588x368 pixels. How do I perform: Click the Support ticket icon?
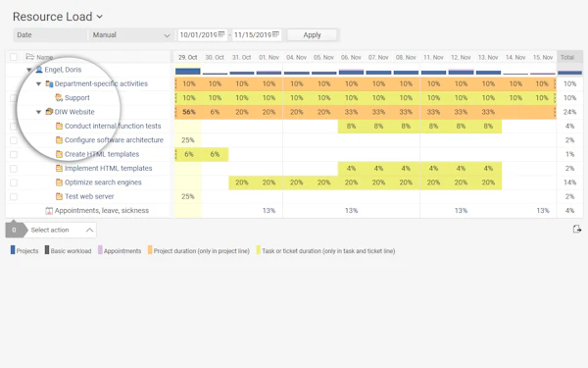(59, 97)
